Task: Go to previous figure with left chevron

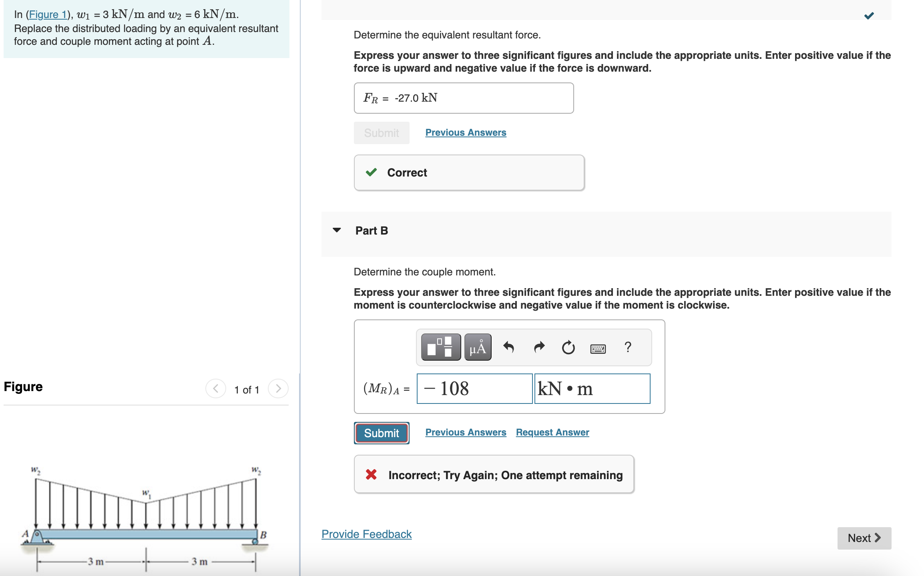Action: (216, 389)
